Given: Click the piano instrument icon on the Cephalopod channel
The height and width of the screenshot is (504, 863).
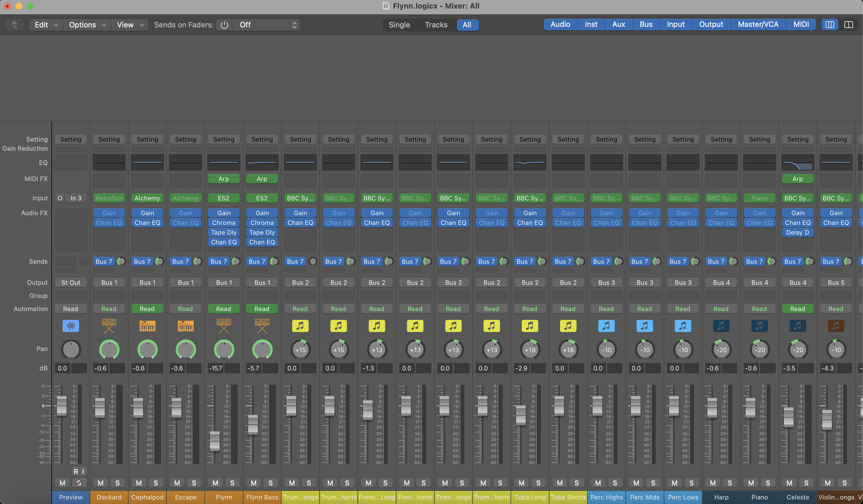Looking at the screenshot, I should click(147, 325).
